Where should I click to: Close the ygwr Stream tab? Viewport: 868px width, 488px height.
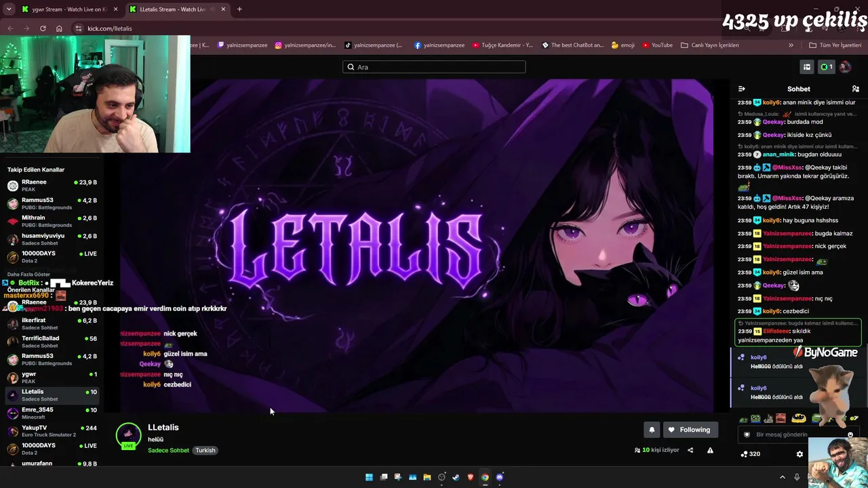(x=115, y=9)
